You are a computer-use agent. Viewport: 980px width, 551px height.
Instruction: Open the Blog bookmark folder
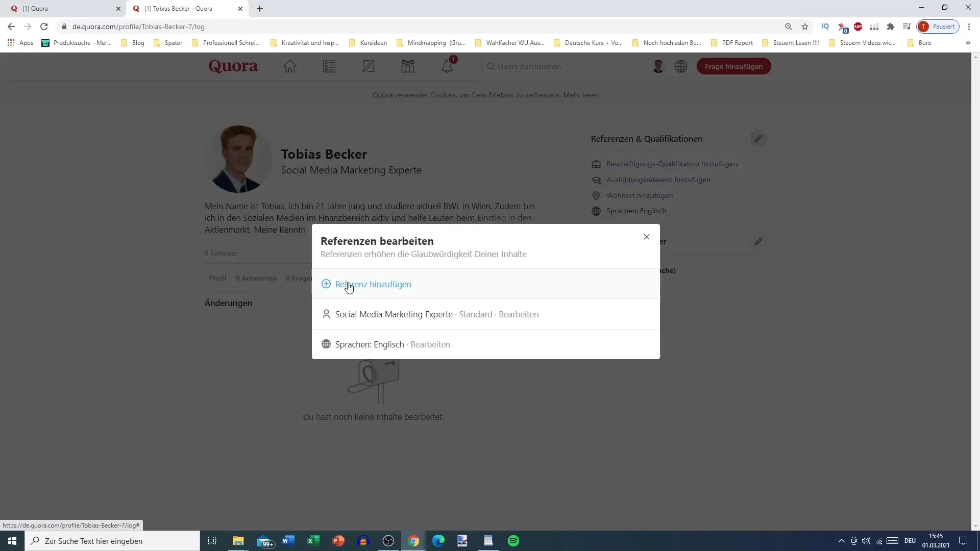133,43
